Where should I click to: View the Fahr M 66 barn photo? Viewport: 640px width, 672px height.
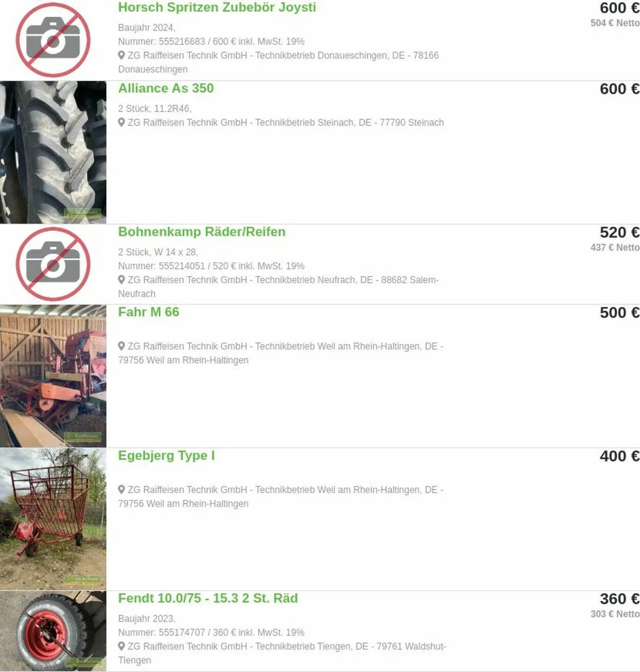tap(53, 376)
